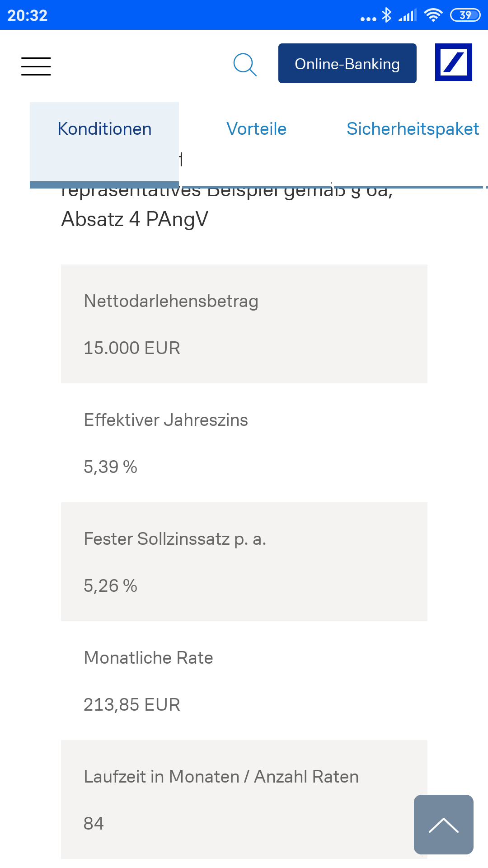Tap the Bluetooth status icon
The image size is (488, 868).
(x=386, y=15)
